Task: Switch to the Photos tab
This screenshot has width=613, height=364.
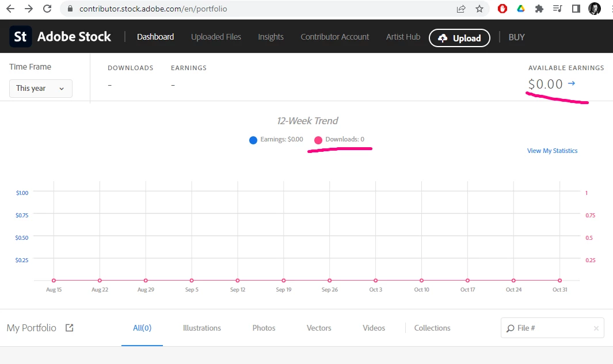Action: [264, 328]
